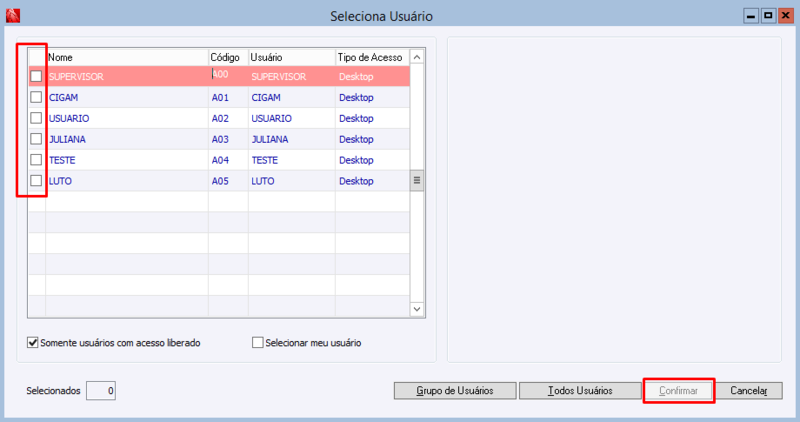Select the TESTE name cell

click(127, 160)
